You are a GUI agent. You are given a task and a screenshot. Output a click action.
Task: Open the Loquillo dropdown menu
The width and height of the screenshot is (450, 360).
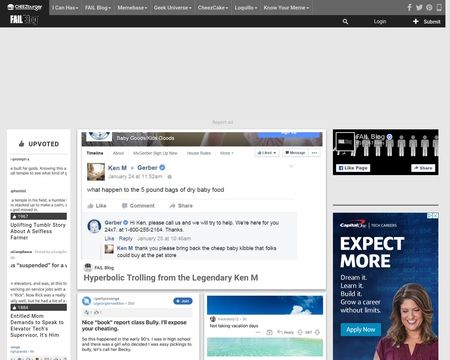(246, 7)
